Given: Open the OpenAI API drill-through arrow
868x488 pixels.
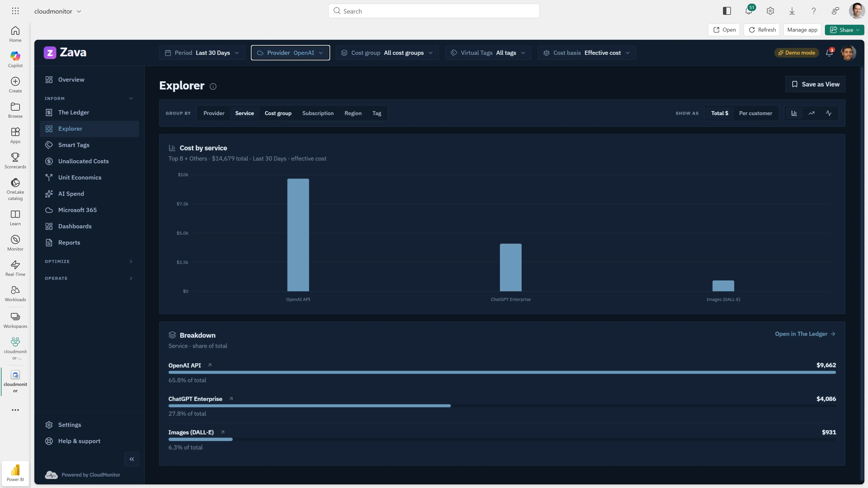Looking at the screenshot, I should click(210, 365).
